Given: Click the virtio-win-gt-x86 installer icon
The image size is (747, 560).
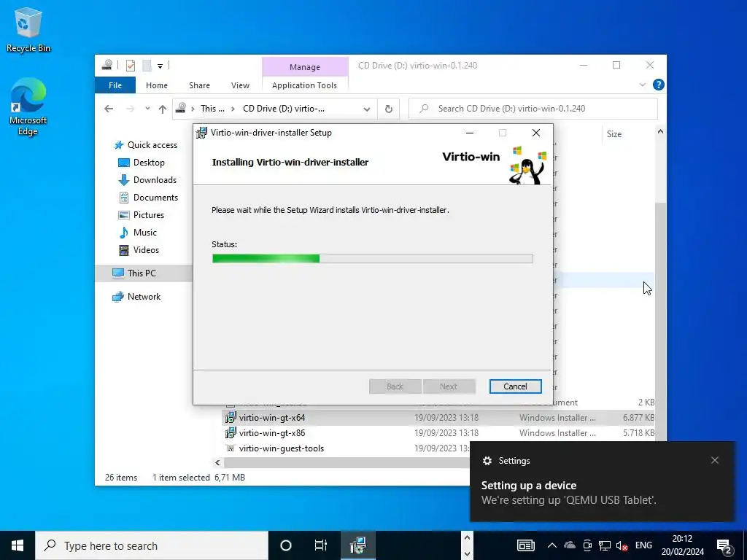Looking at the screenshot, I should point(231,433).
